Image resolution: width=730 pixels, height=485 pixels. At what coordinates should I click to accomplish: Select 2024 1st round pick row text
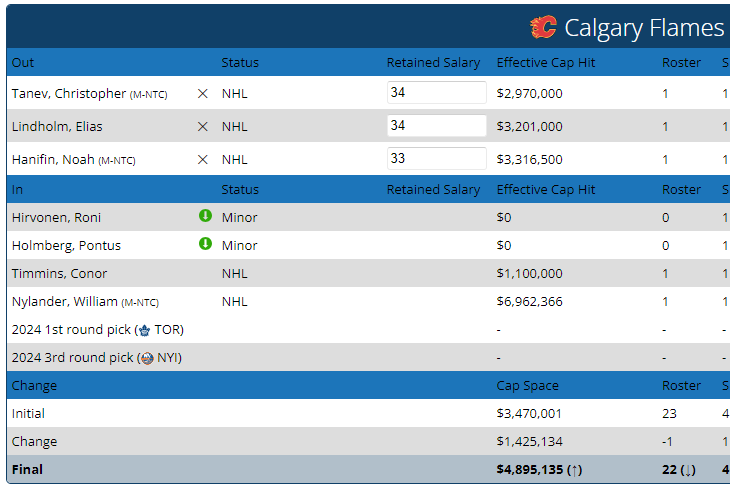pos(98,330)
